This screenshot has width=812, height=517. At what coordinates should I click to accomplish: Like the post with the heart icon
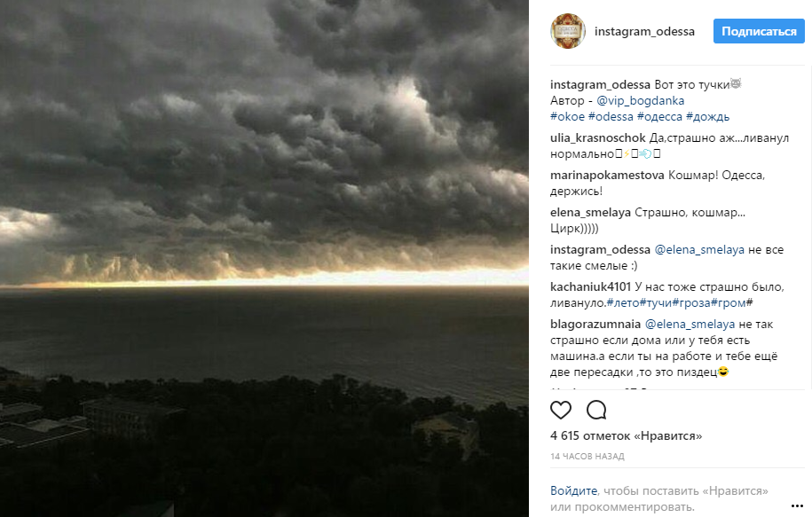pyautogui.click(x=560, y=410)
